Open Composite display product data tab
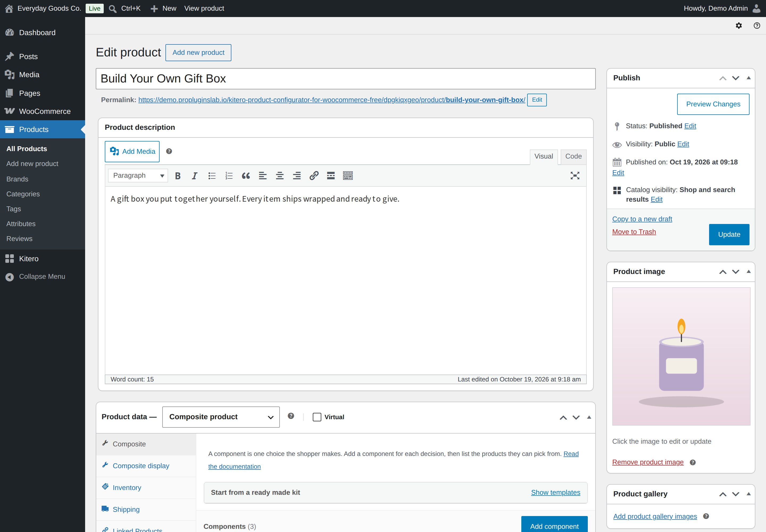Image resolution: width=766 pixels, height=532 pixels. tap(146, 466)
